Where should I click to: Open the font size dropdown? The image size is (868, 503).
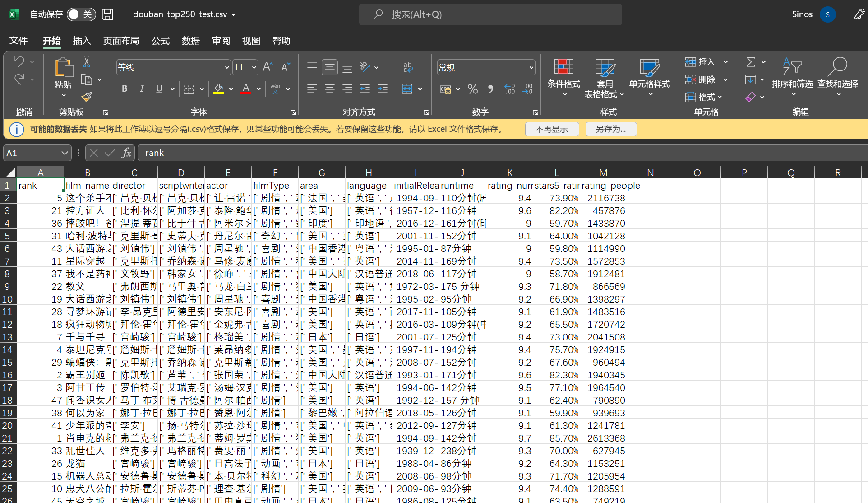tap(254, 67)
